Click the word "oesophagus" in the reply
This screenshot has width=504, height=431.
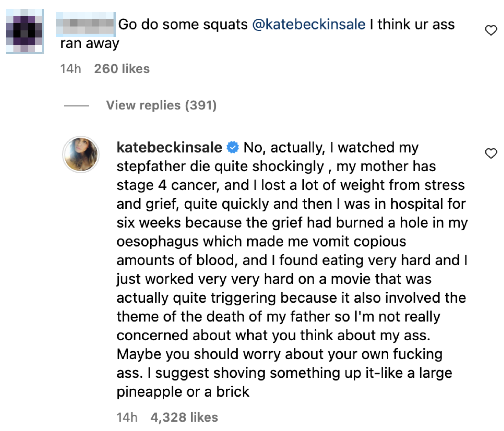click(157, 241)
